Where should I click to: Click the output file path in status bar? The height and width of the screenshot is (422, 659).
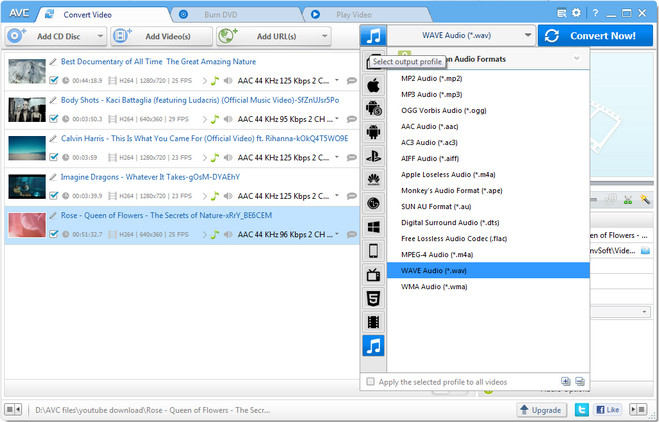pyautogui.click(x=153, y=410)
